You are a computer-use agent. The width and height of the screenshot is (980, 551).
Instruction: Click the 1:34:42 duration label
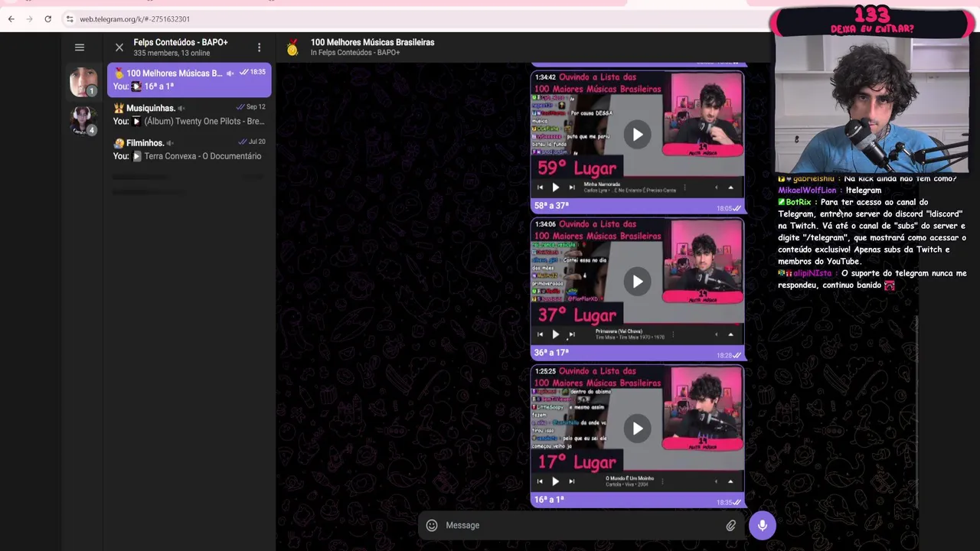(545, 77)
